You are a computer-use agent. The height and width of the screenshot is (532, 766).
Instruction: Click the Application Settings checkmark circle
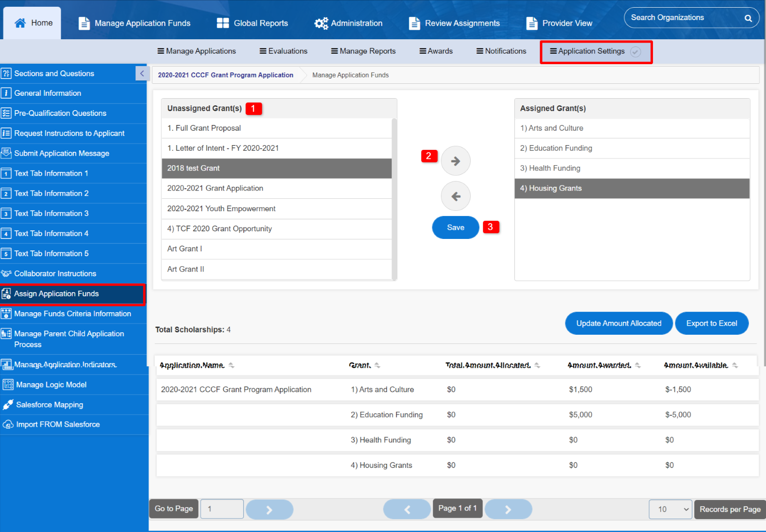(x=635, y=52)
